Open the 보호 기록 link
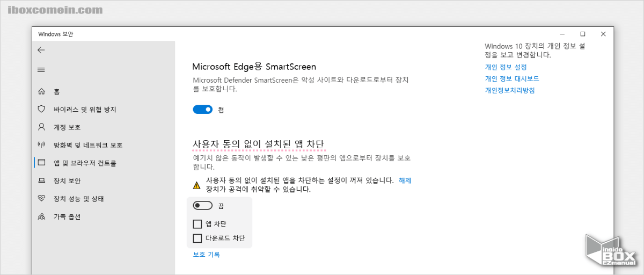 point(206,255)
